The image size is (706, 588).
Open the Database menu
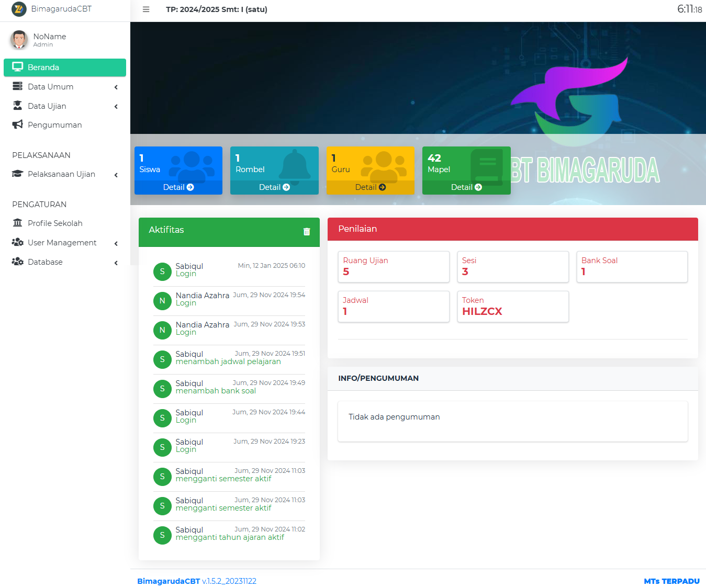pos(65,262)
